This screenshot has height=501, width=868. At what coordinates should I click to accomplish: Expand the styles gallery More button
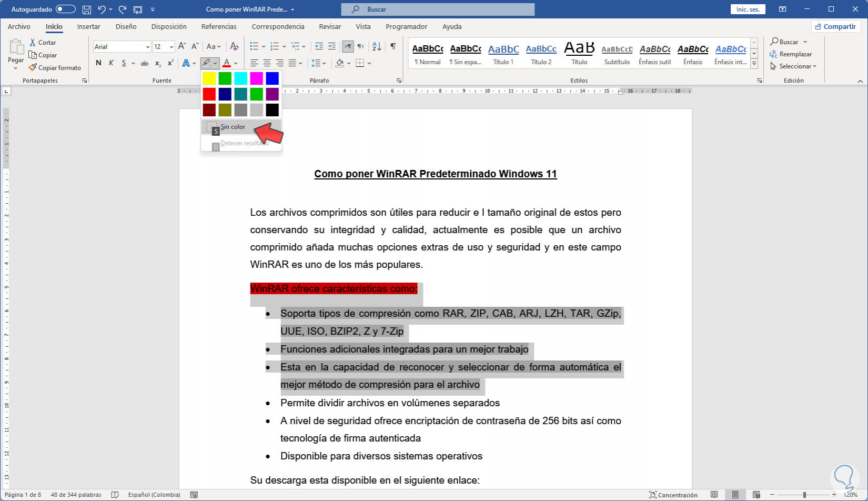pyautogui.click(x=754, y=64)
